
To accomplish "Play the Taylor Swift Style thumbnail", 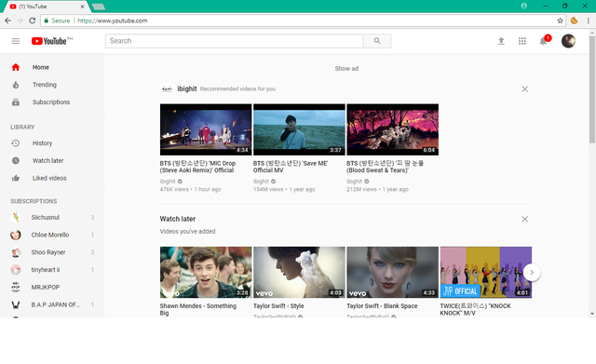I will pos(299,272).
